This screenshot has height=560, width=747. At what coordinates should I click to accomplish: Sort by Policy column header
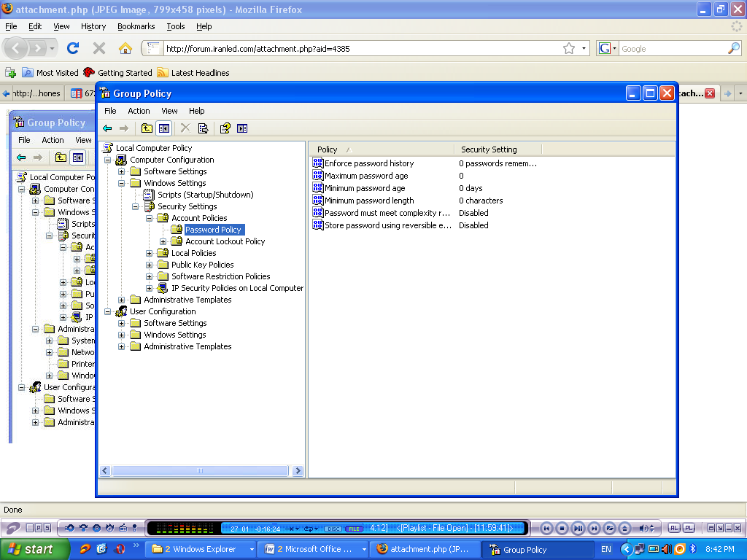(382, 149)
